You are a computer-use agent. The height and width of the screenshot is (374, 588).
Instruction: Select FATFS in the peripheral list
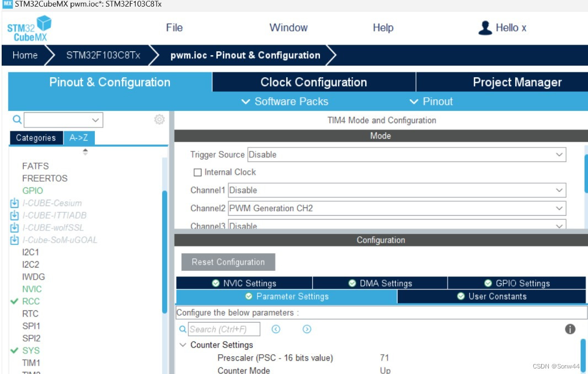point(35,166)
